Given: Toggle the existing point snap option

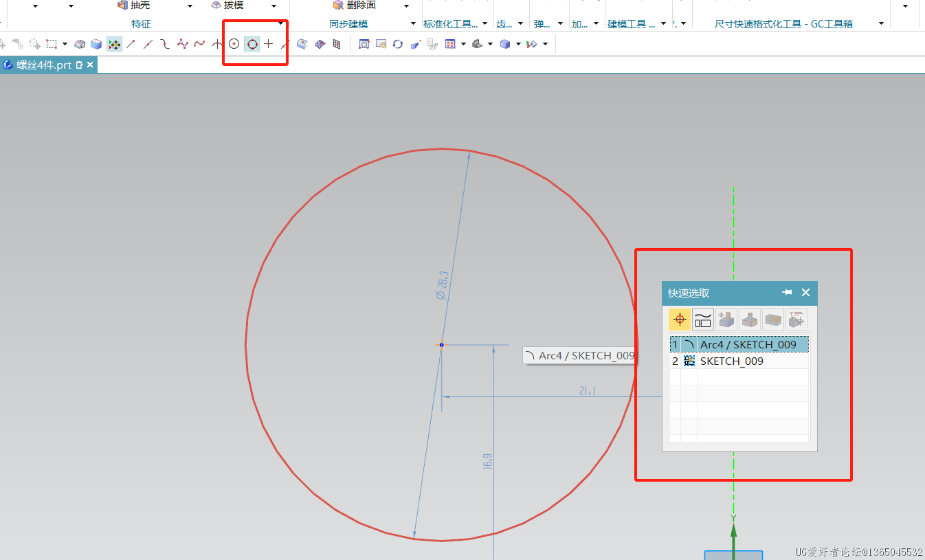Looking at the screenshot, I should pyautogui.click(x=269, y=44).
